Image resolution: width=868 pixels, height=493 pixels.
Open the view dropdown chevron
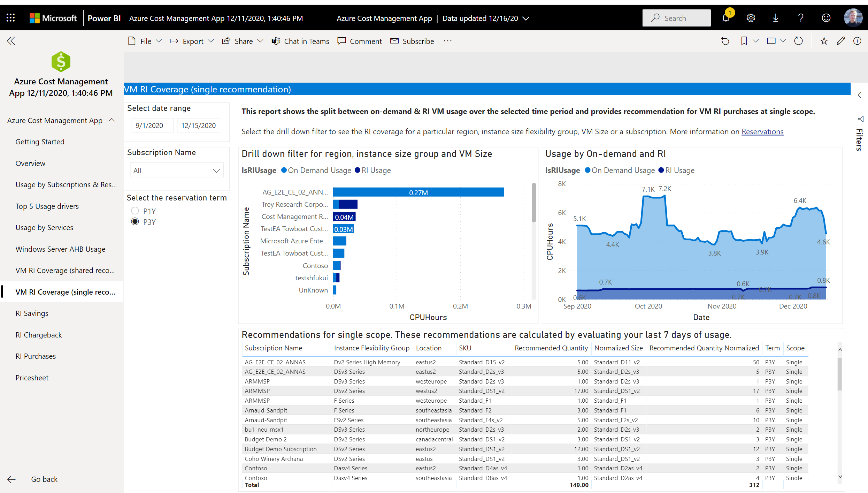(x=783, y=41)
